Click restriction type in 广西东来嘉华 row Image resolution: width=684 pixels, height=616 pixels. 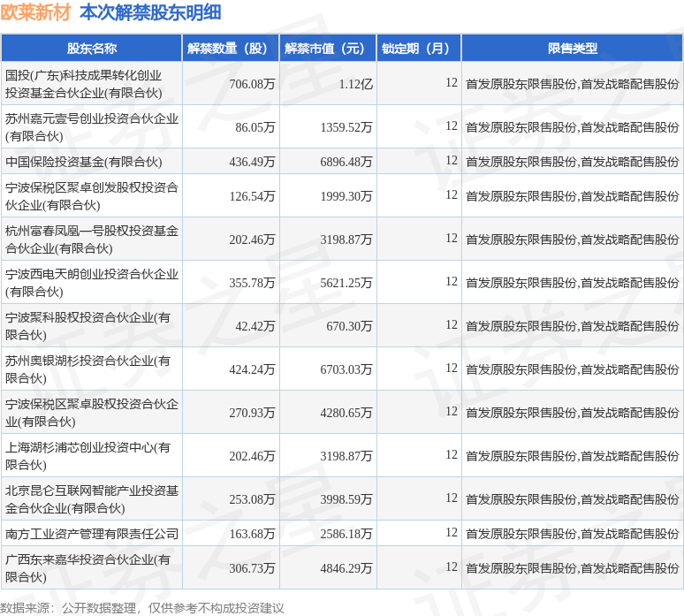click(x=573, y=568)
